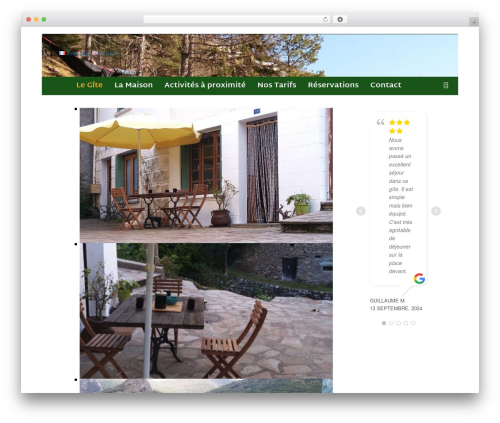Click the browser address bar
500x423 pixels.
pos(237,19)
